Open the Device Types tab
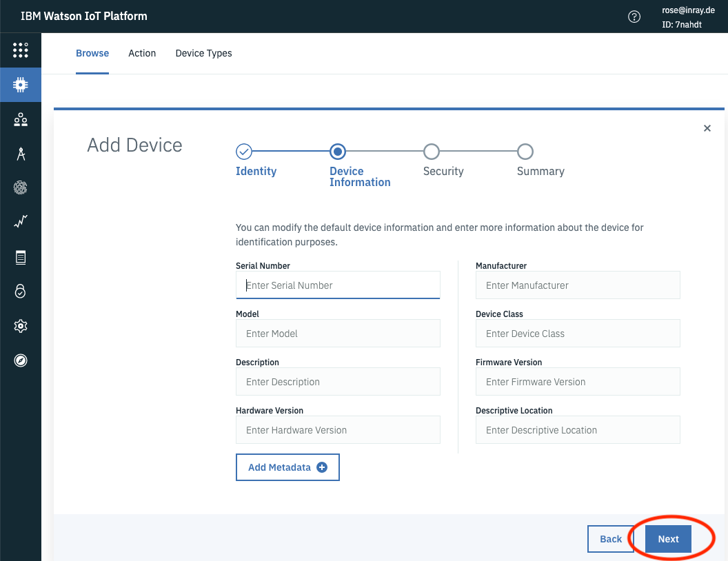Screen dimensions: 728x561 pos(203,53)
